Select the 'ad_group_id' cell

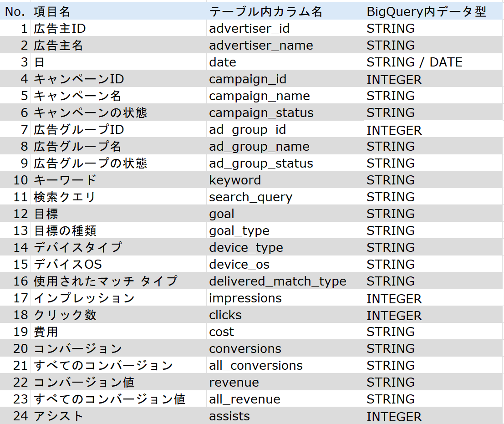tap(285, 129)
